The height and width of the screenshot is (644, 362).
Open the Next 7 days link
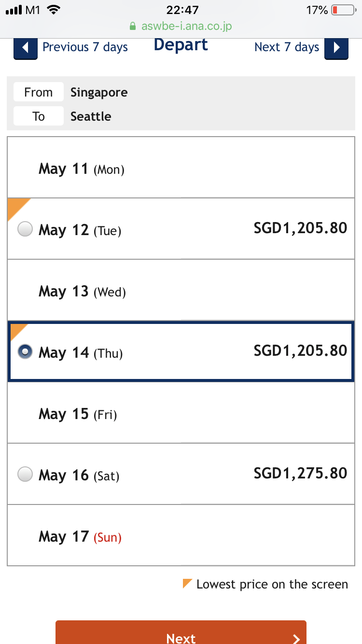coord(287,47)
